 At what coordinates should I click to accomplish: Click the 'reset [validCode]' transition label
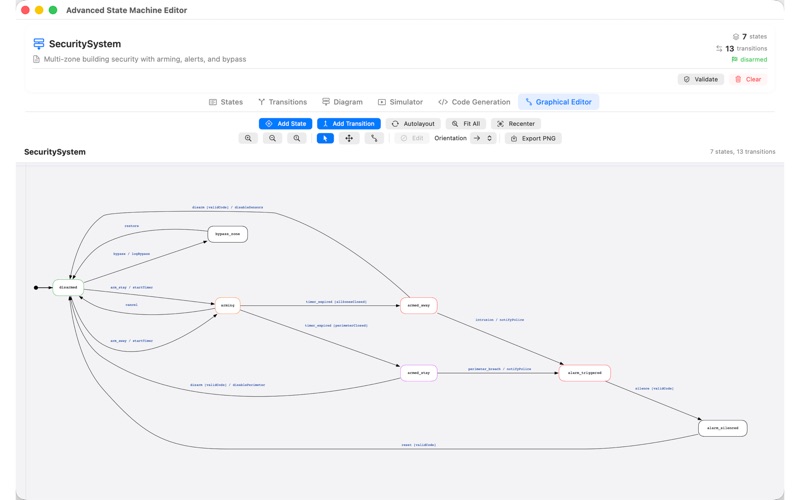point(418,445)
